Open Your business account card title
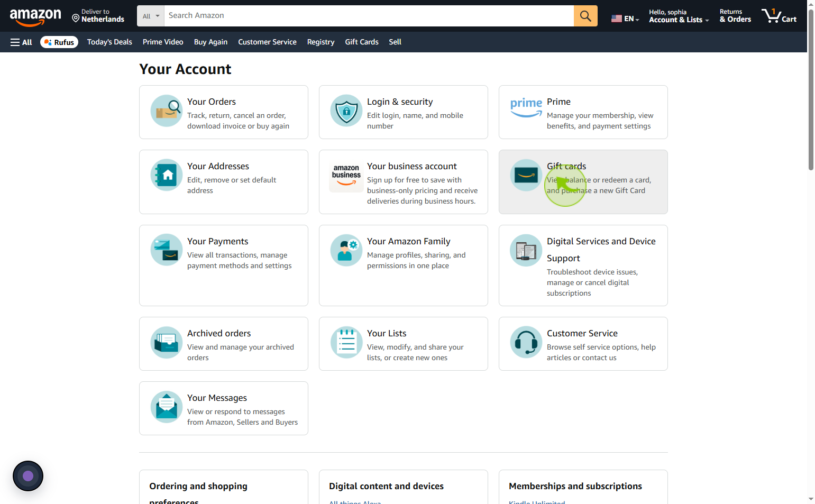The width and height of the screenshot is (815, 504). click(412, 166)
